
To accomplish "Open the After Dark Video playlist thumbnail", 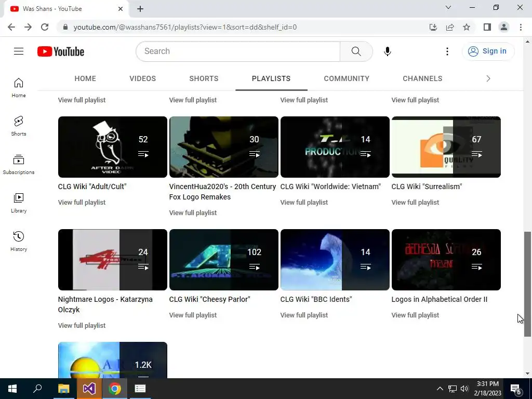I will (113, 147).
